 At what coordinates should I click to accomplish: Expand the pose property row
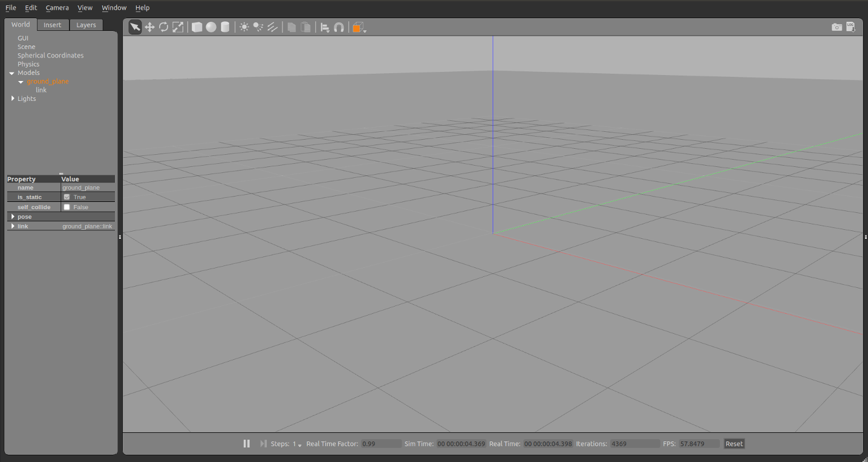point(13,216)
